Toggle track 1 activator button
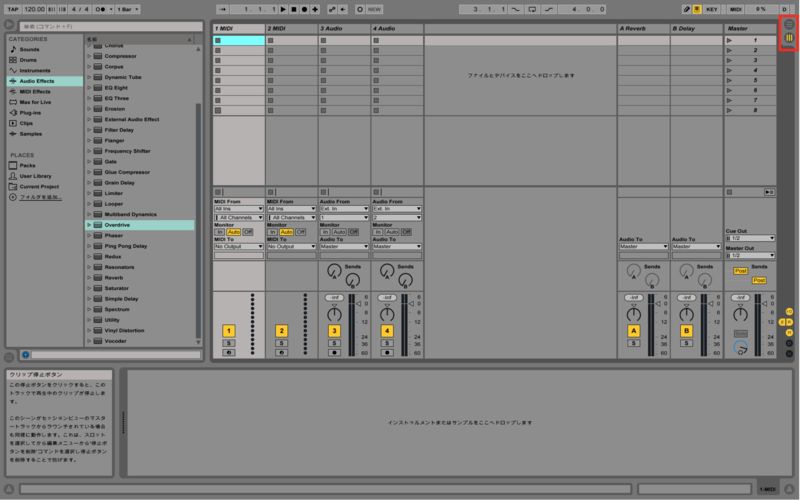Screen dimensions: 800x500 tap(229, 331)
